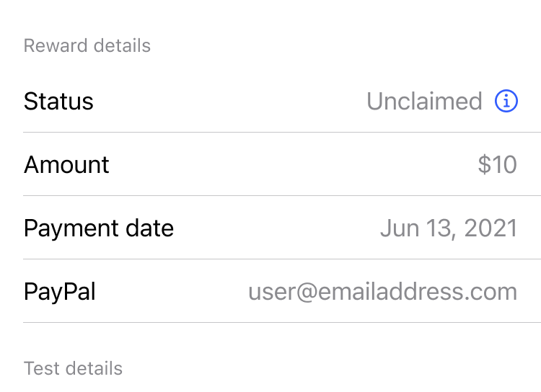541x392 pixels.
Task: Click the Test details section header
Action: tap(73, 369)
